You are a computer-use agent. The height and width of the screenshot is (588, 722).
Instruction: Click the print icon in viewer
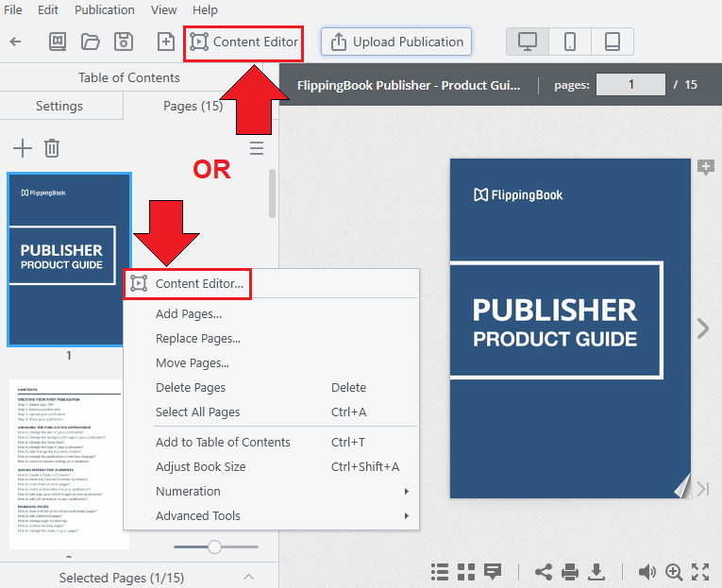pyautogui.click(x=570, y=572)
